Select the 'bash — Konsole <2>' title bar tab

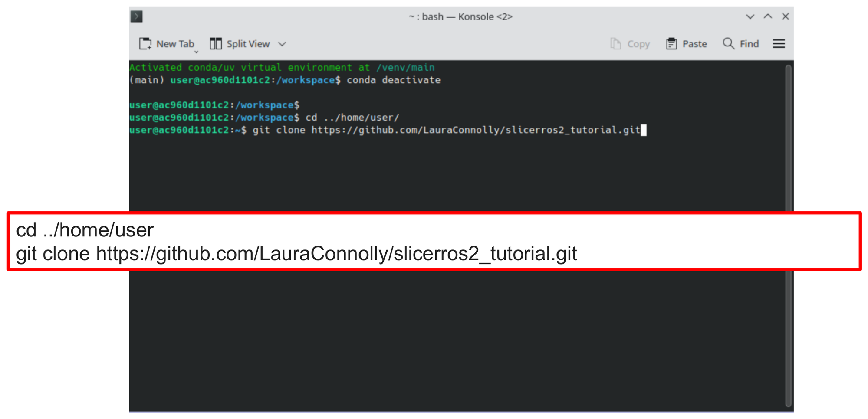tap(461, 16)
